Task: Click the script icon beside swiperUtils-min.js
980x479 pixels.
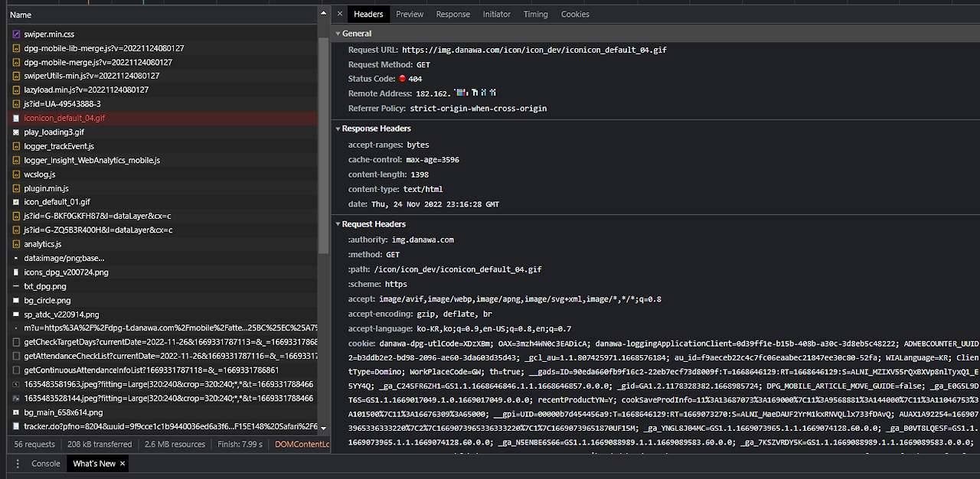Action: point(16,76)
